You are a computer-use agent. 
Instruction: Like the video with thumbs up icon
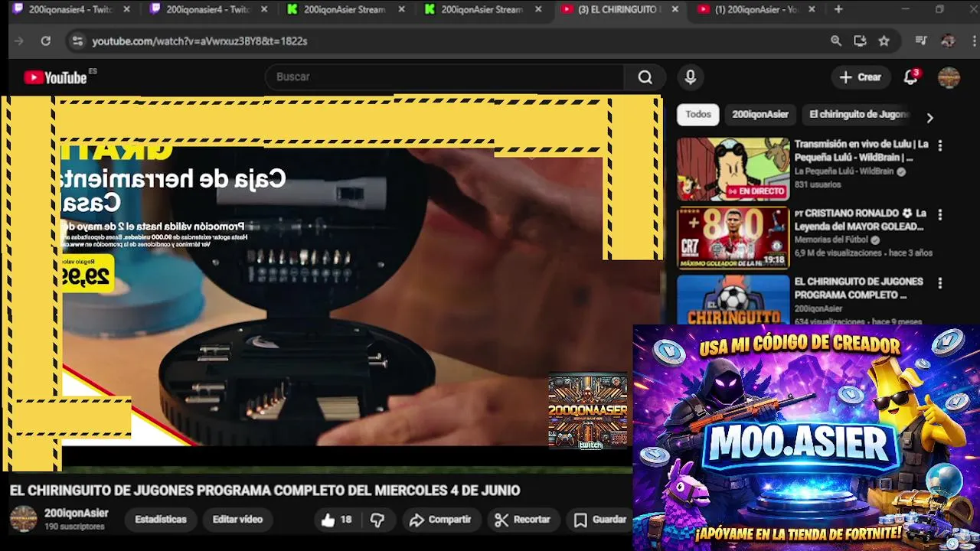(328, 520)
